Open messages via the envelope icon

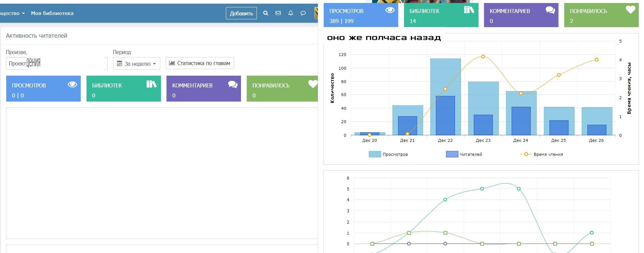click(x=278, y=13)
